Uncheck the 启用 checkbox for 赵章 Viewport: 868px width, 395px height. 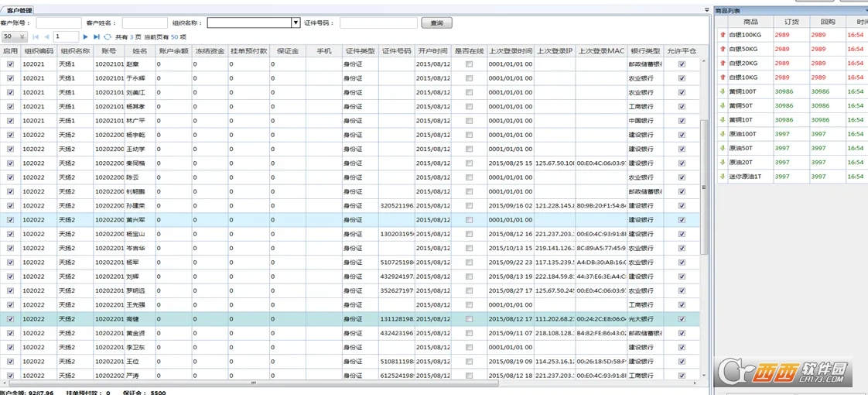tap(10, 64)
